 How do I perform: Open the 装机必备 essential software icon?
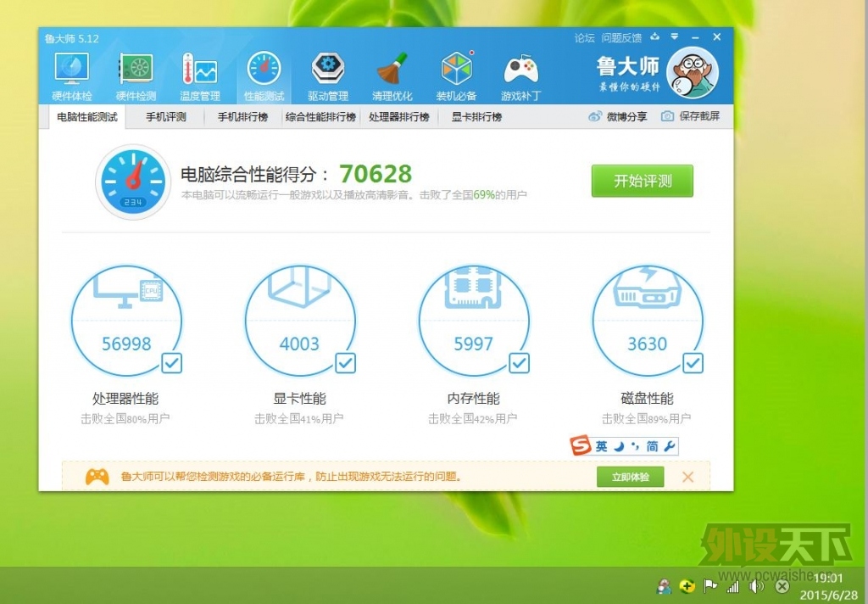[x=456, y=69]
